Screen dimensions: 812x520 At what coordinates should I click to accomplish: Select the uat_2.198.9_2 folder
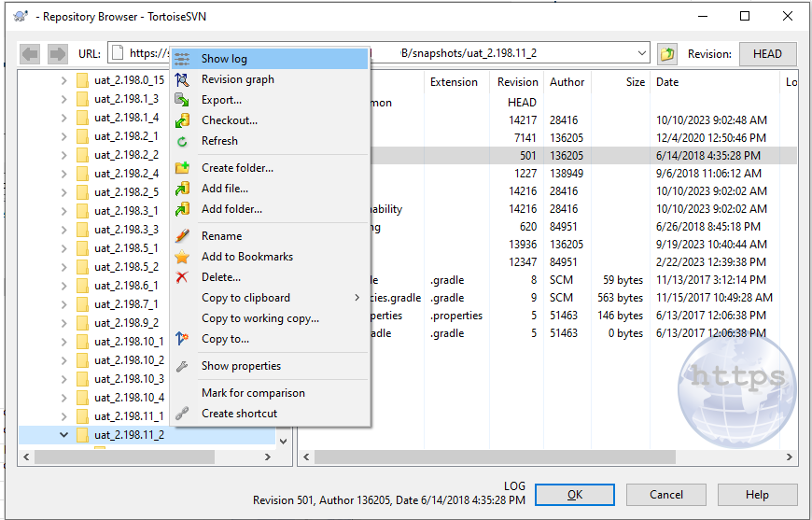point(126,323)
